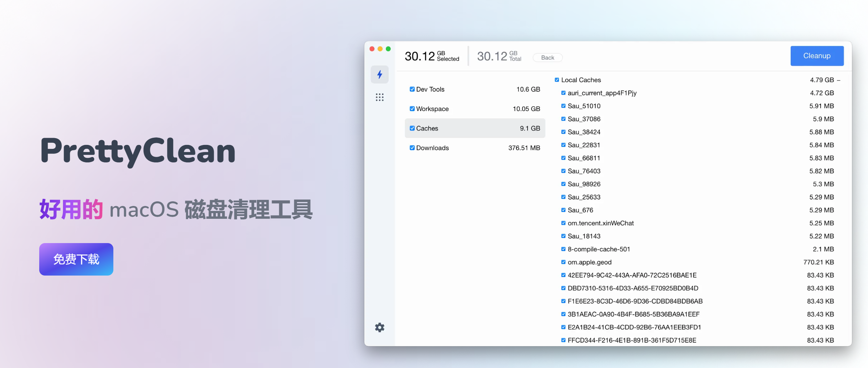The height and width of the screenshot is (368, 868).
Task: Uncheck auri_current_app4F1Pjy checkbox
Action: [563, 93]
